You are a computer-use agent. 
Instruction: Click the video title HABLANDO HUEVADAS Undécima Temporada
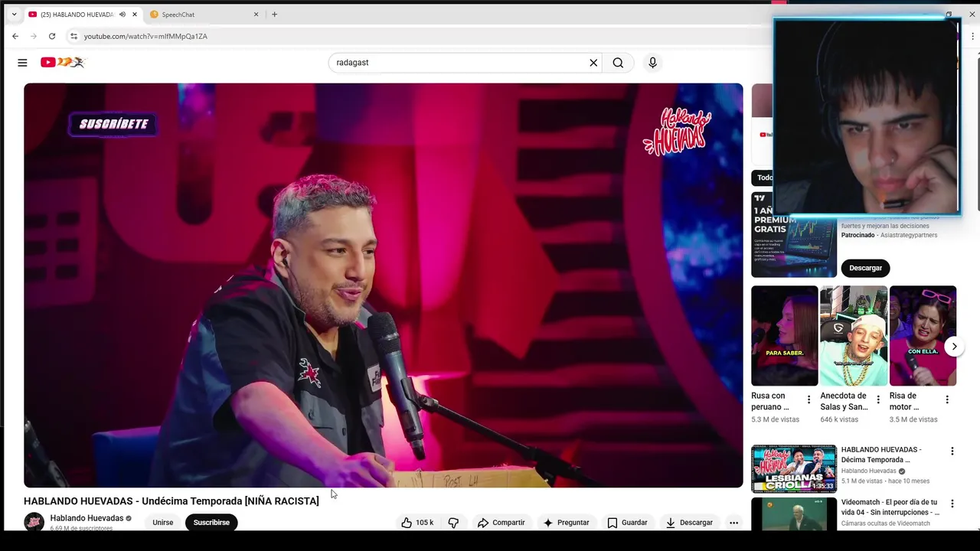tap(171, 501)
